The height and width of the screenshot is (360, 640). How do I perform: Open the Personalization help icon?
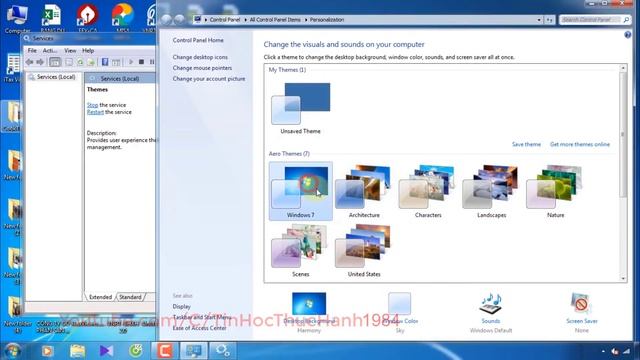627,35
